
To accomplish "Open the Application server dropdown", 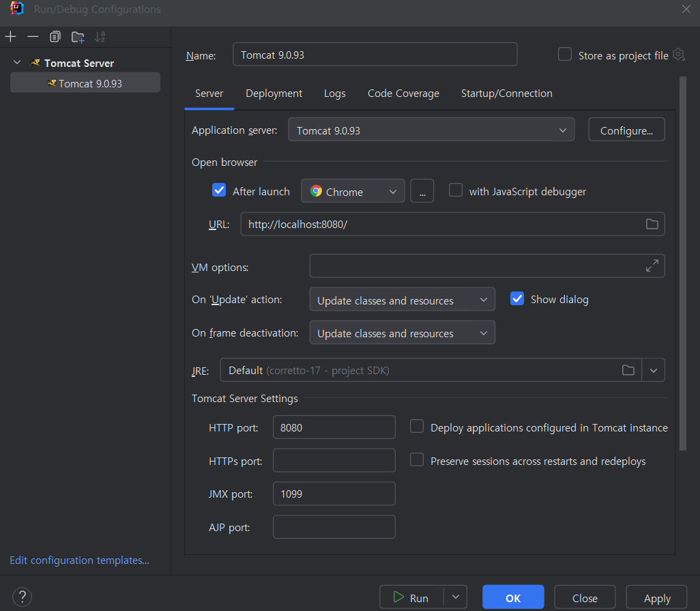I will pyautogui.click(x=431, y=130).
